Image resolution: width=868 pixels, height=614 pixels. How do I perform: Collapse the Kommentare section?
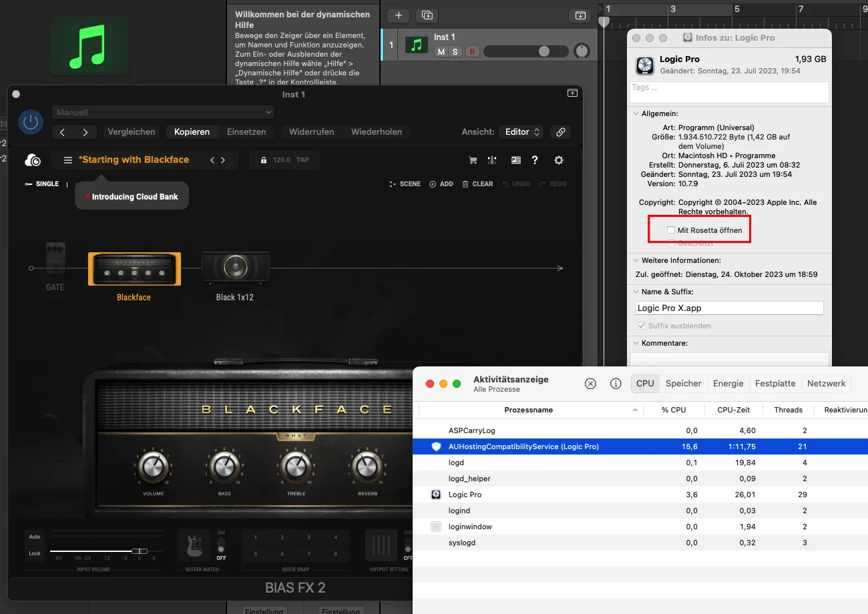pos(636,343)
